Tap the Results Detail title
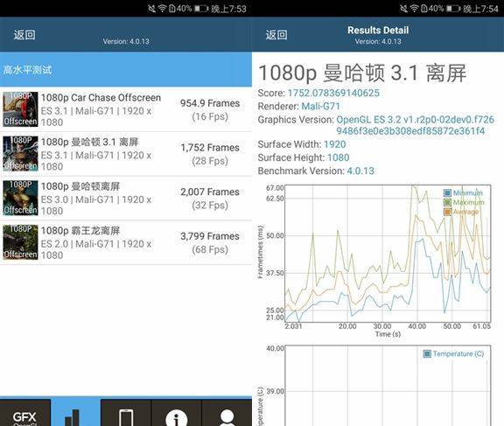Image resolution: width=504 pixels, height=426 pixels. 378,31
